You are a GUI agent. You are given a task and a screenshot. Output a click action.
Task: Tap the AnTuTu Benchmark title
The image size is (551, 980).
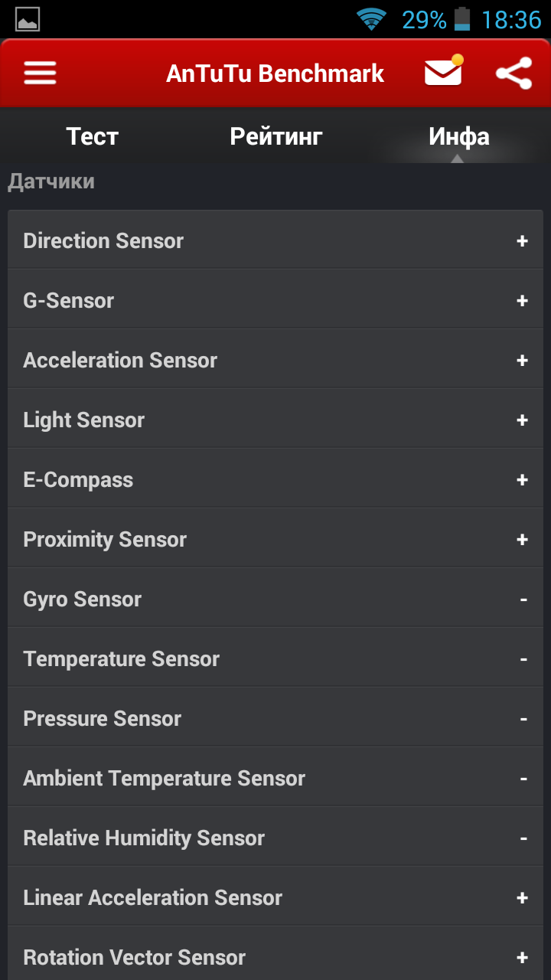pyautogui.click(x=275, y=73)
